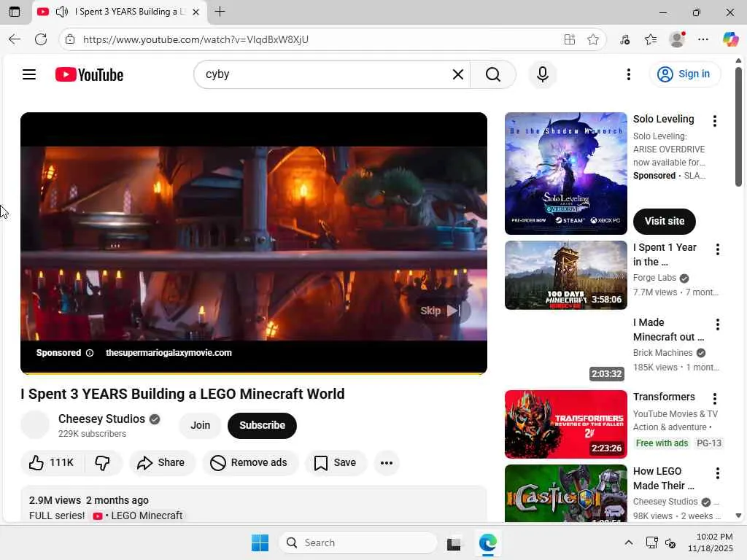747x560 pixels.
Task: View site information lock icon
Action: 70,39
